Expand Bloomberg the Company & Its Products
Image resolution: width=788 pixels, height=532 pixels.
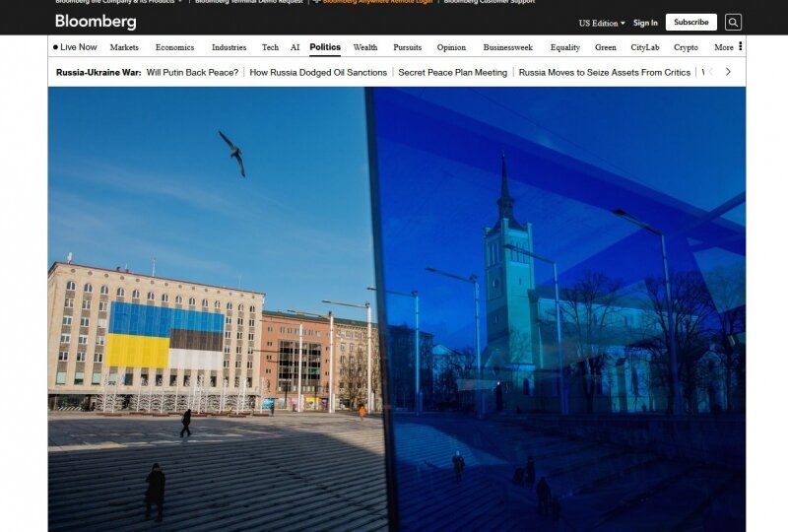coord(118,2)
